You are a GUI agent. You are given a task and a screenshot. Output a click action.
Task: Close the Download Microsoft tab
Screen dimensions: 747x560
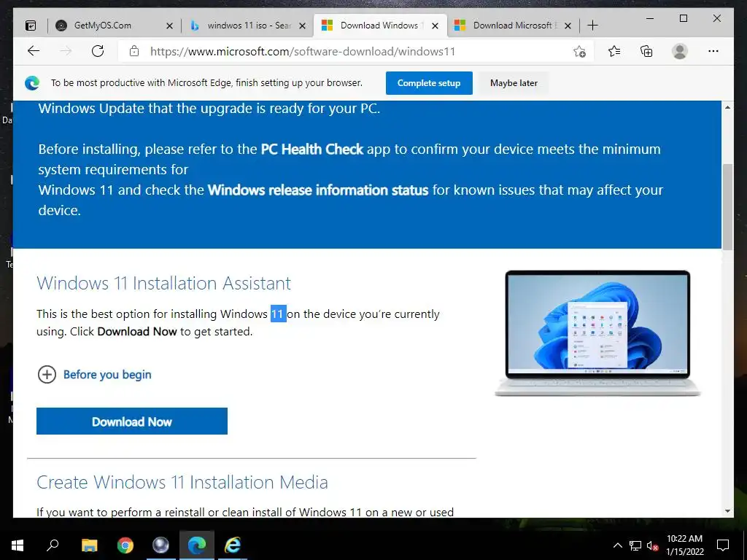coord(568,26)
